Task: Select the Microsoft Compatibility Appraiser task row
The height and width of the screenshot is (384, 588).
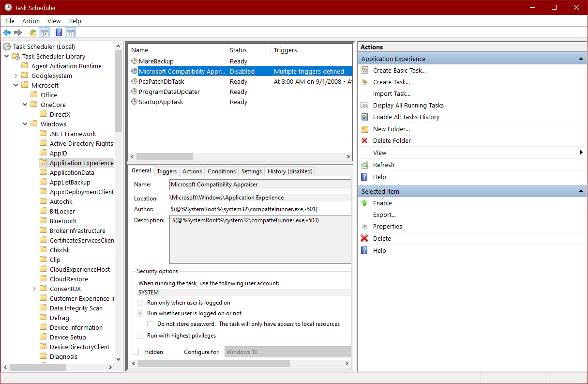Action: [241, 71]
